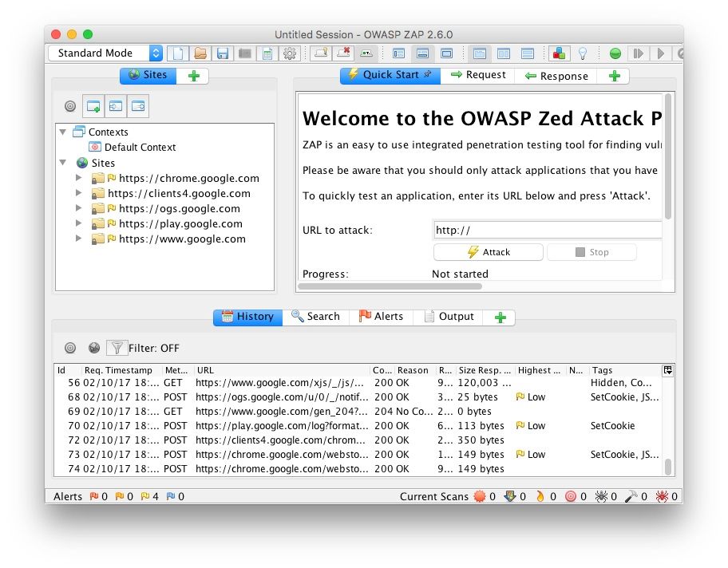Click the Attack button
Viewport: 728px width, 568px height.
tap(489, 252)
